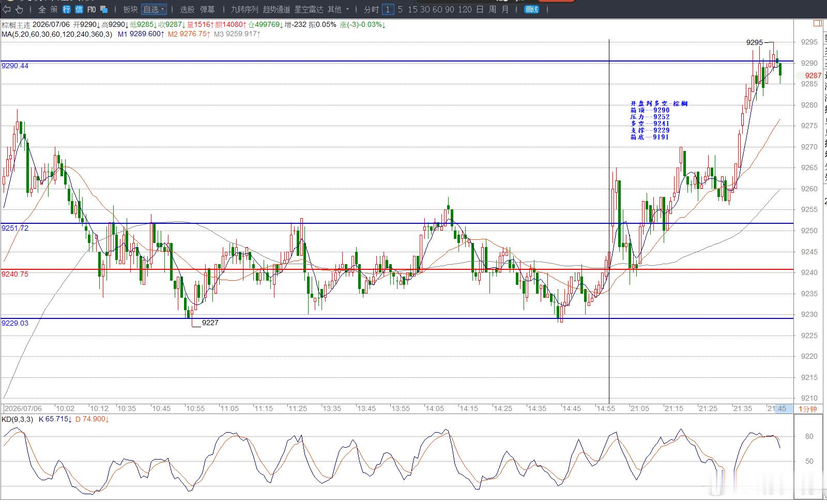Open F10 company info
Viewport: 827px width, 504px height.
click(x=91, y=9)
